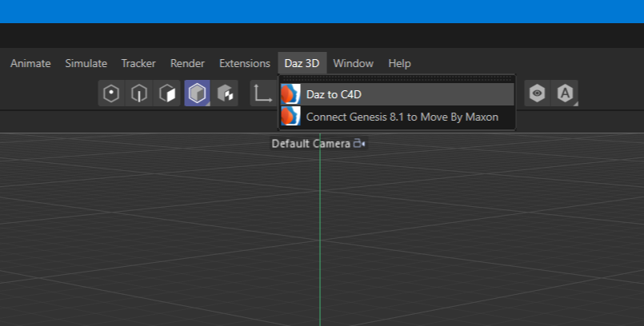Viewport: 644px width, 326px height.
Task: Click the highlighted Model mode cube icon
Action: [x=197, y=93]
